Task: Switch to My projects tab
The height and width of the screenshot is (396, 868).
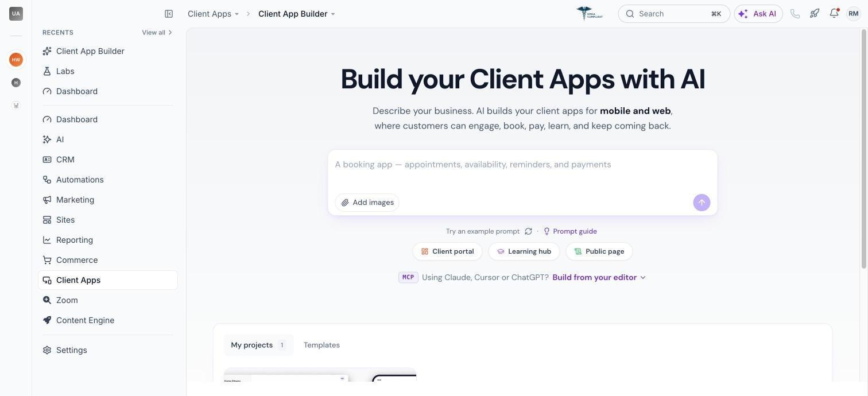Action: 258,345
